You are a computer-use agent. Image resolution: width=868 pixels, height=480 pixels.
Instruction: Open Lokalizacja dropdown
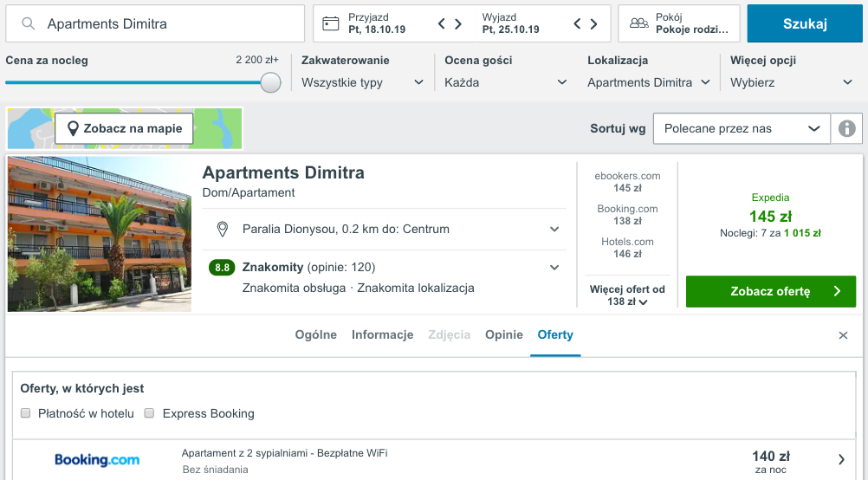coord(648,82)
